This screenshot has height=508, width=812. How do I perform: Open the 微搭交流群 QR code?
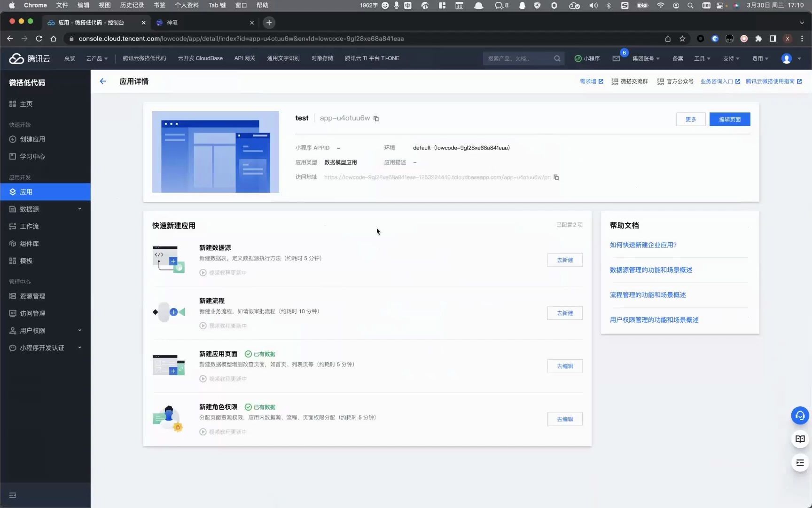(630, 81)
